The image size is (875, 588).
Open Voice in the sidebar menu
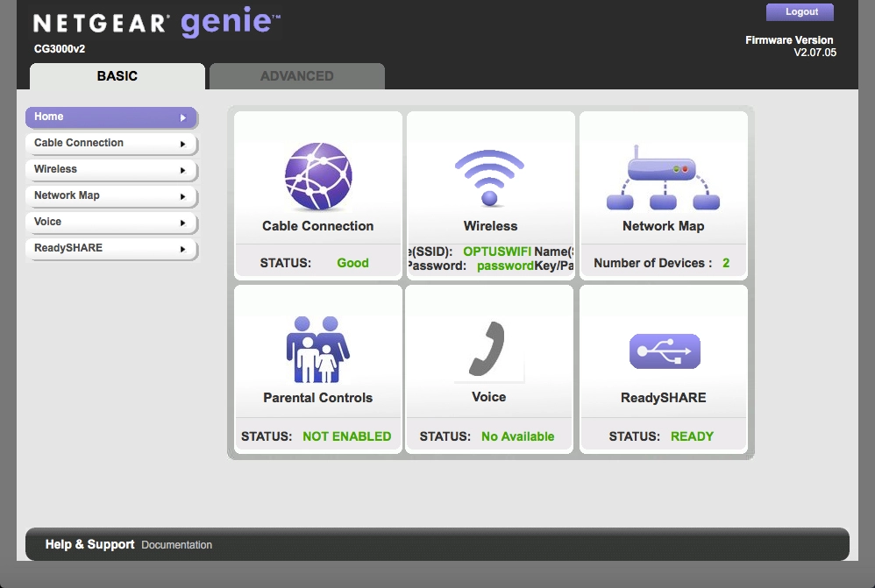coord(111,222)
